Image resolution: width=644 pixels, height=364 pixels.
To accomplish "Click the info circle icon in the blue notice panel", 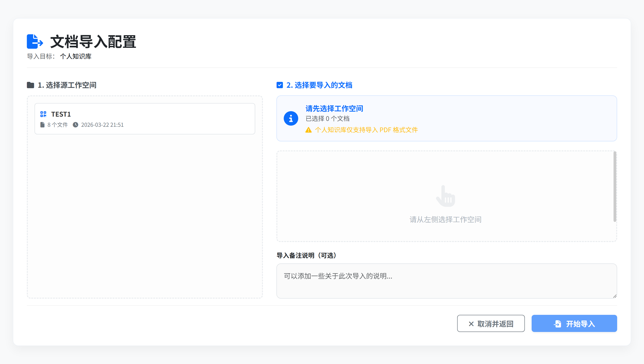I will (291, 118).
